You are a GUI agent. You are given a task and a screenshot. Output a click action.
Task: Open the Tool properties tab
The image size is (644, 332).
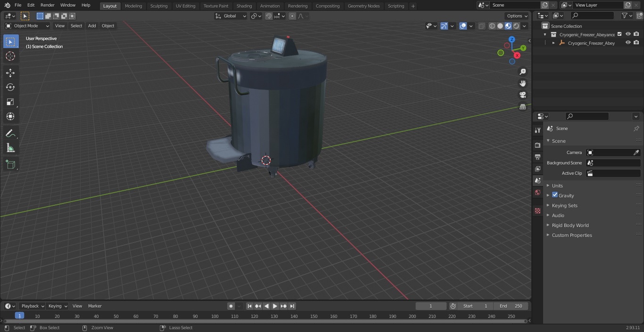pyautogui.click(x=537, y=130)
